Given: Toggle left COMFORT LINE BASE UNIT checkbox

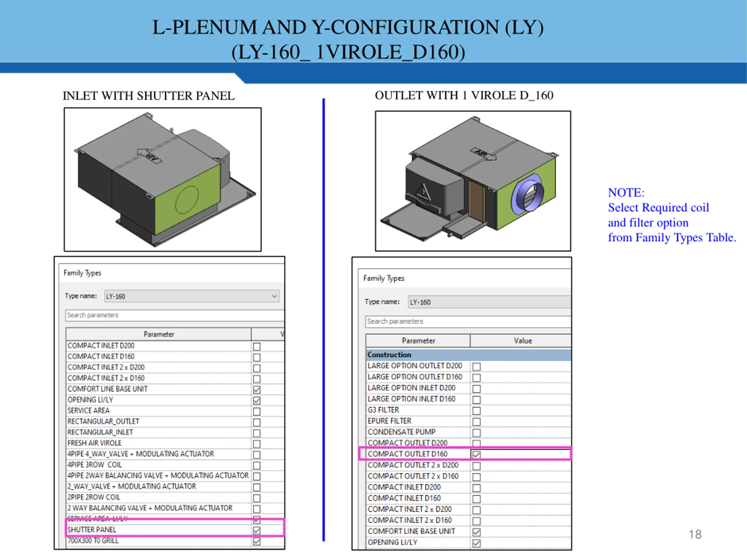Looking at the screenshot, I should pyautogui.click(x=257, y=390).
